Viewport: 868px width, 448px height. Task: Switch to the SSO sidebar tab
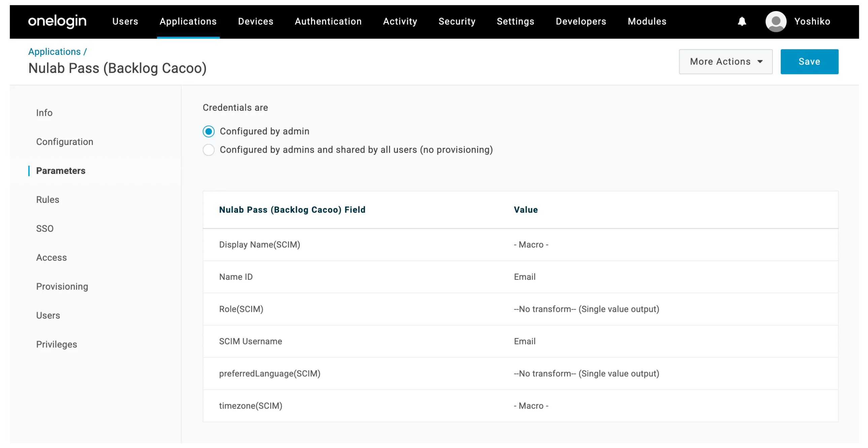click(45, 229)
